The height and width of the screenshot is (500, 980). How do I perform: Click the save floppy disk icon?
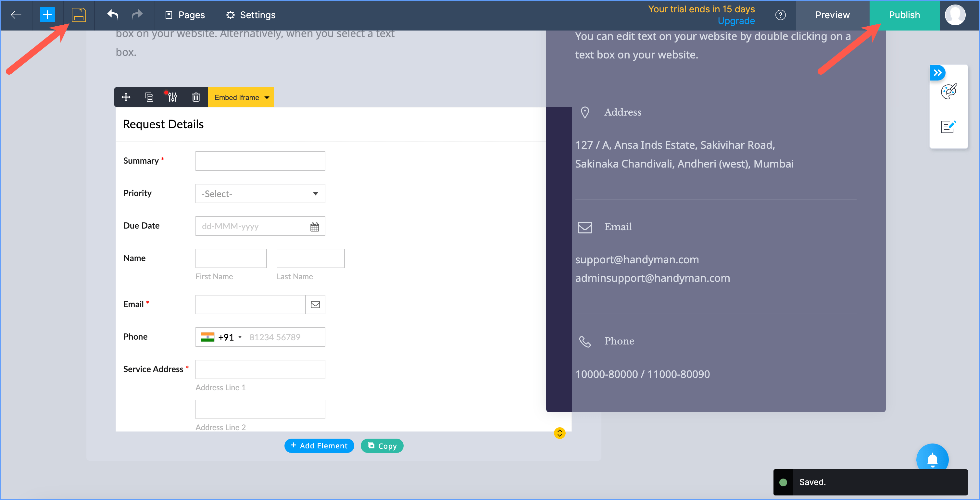point(79,15)
